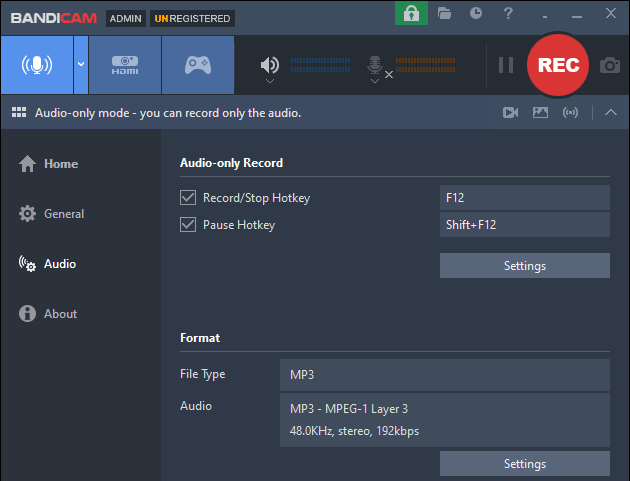Adjust the blue speaker volume level bar
The image size is (630, 481).
(320, 65)
